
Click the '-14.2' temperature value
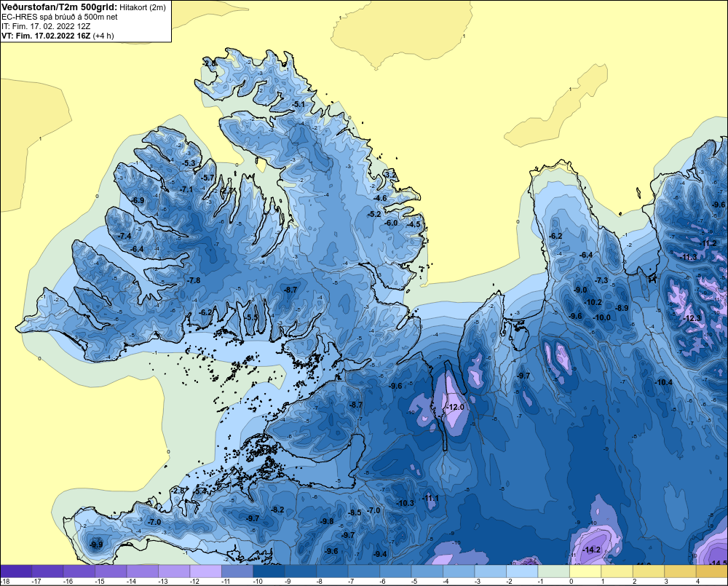pos(592,550)
